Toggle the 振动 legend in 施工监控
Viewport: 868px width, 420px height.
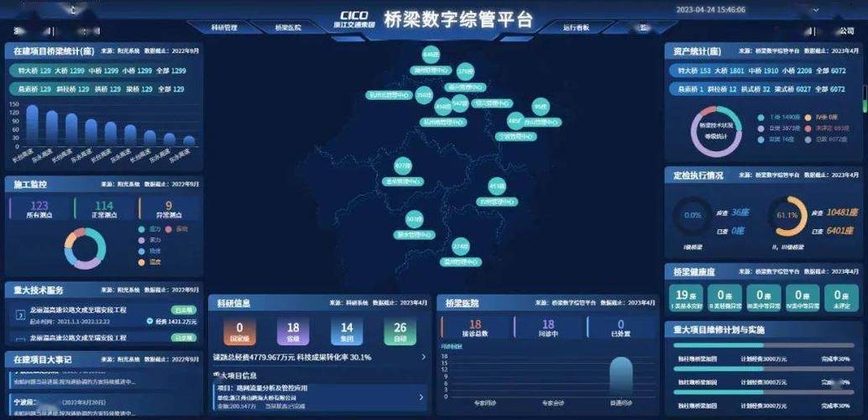(178, 228)
